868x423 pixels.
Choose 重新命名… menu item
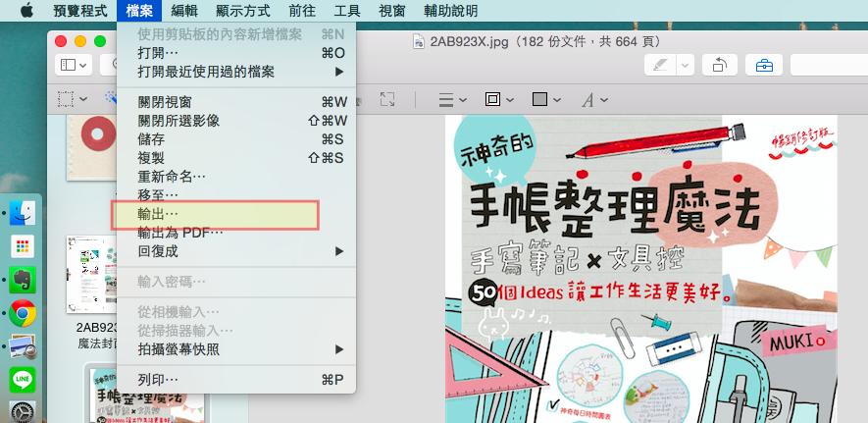click(236, 178)
